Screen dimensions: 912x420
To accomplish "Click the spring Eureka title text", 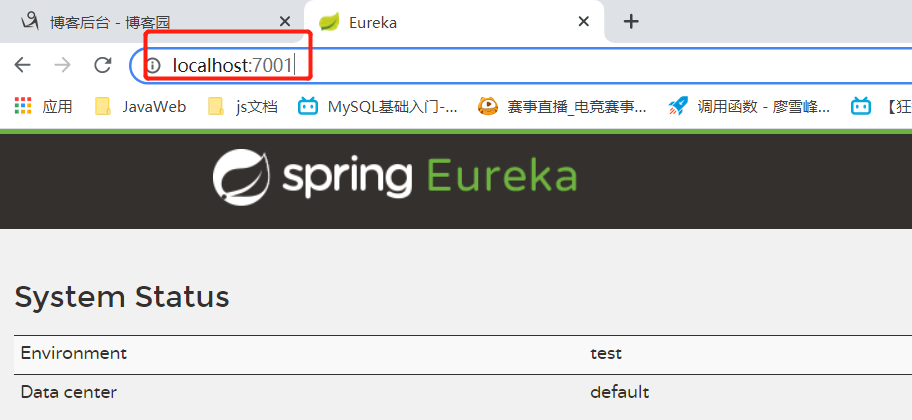I will (430, 177).
